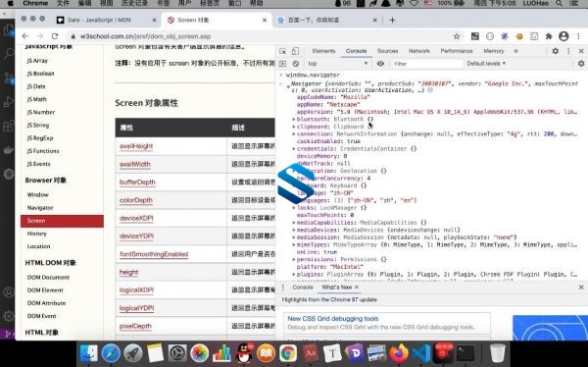Open the availHeight property link
The image size is (588, 367).
(136, 146)
